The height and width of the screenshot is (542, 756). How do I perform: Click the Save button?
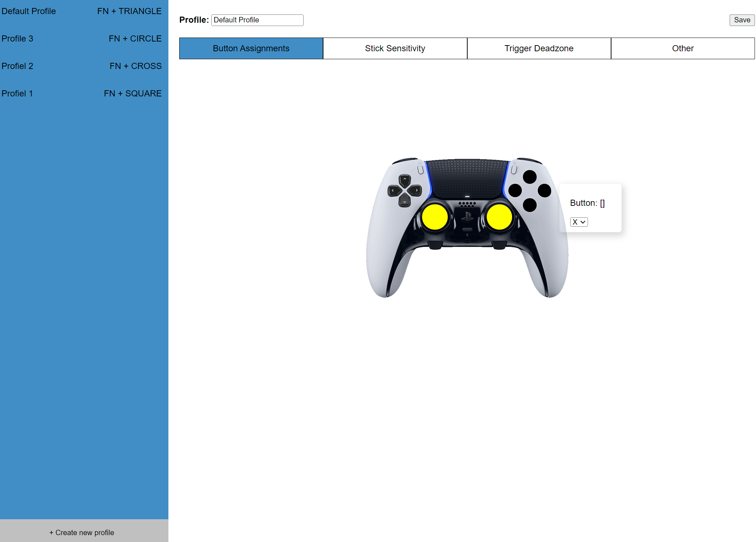pyautogui.click(x=742, y=20)
